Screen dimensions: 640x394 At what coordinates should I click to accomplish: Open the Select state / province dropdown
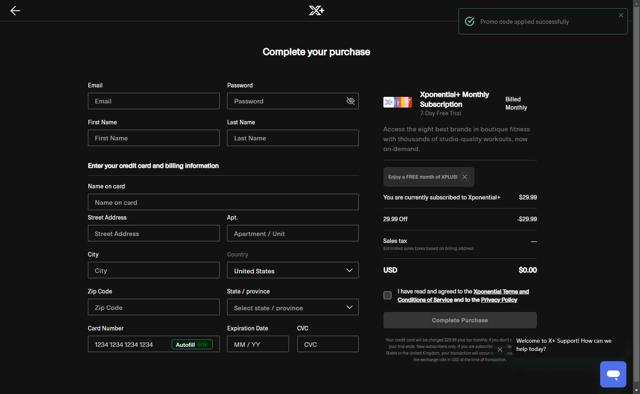point(293,307)
